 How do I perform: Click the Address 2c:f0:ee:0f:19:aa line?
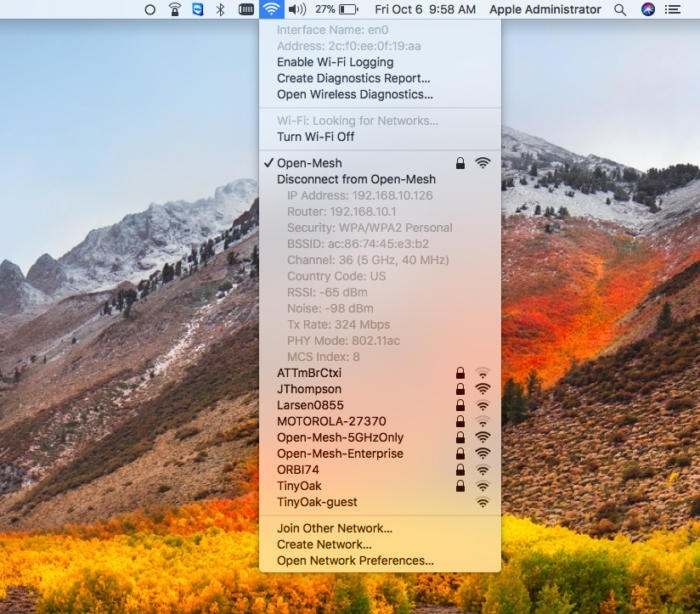[x=380, y=46]
